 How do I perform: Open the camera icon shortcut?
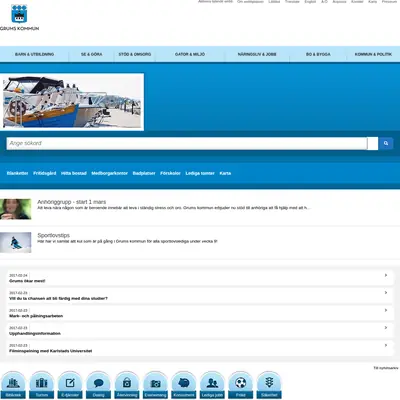pos(155,385)
